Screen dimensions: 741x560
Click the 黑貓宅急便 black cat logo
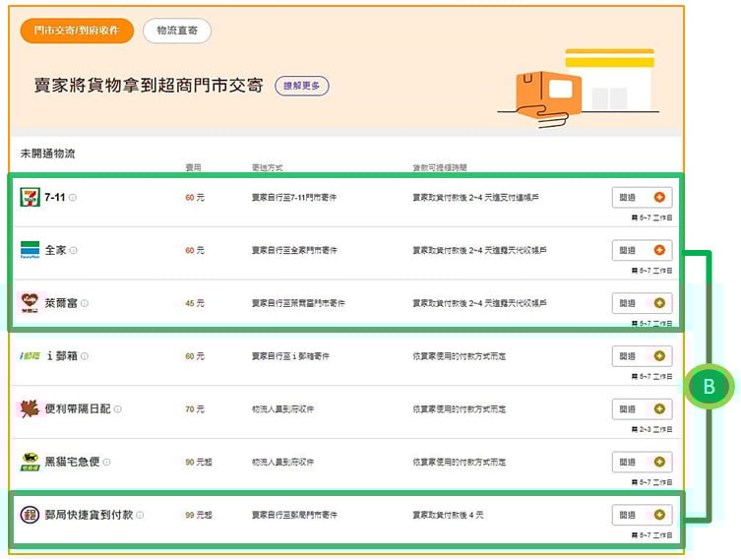pyautogui.click(x=30, y=462)
